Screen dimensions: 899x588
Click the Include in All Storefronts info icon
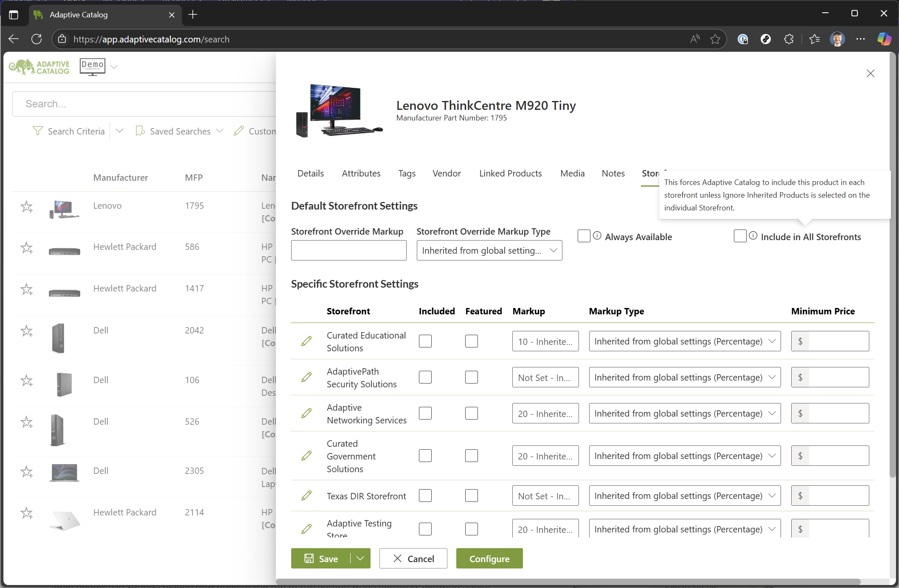753,235
